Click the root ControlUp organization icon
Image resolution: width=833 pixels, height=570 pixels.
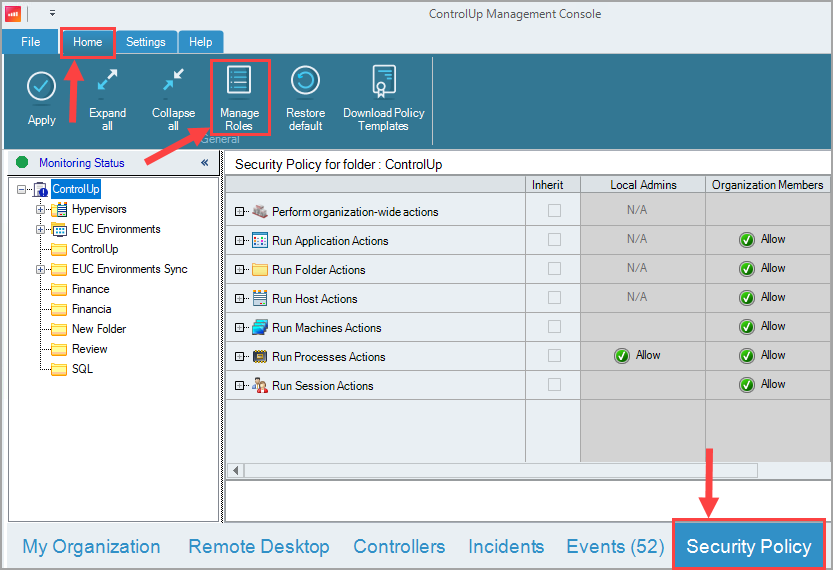(x=40, y=189)
